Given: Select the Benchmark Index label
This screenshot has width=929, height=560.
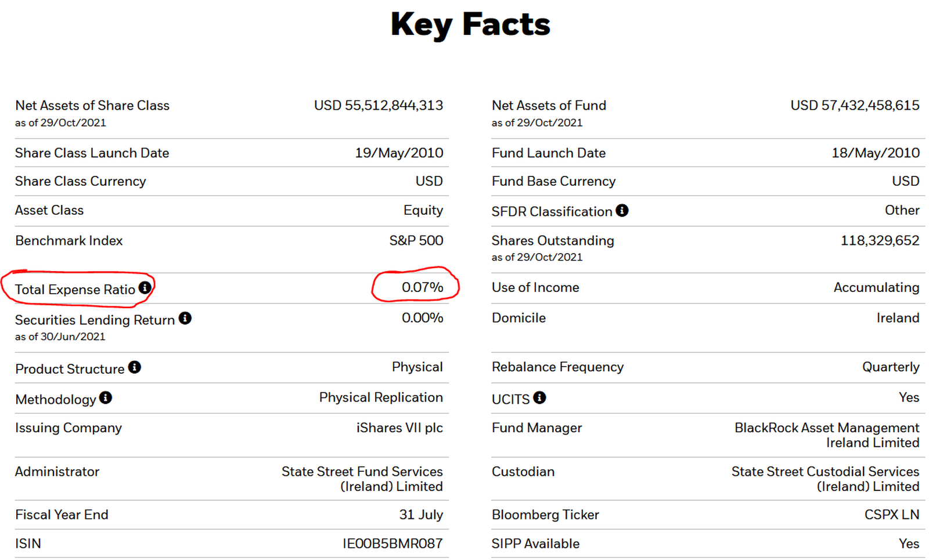Looking at the screenshot, I should click(x=69, y=241).
